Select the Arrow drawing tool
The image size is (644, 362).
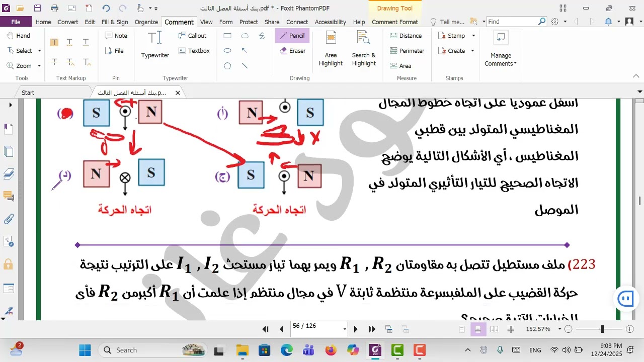click(x=245, y=51)
